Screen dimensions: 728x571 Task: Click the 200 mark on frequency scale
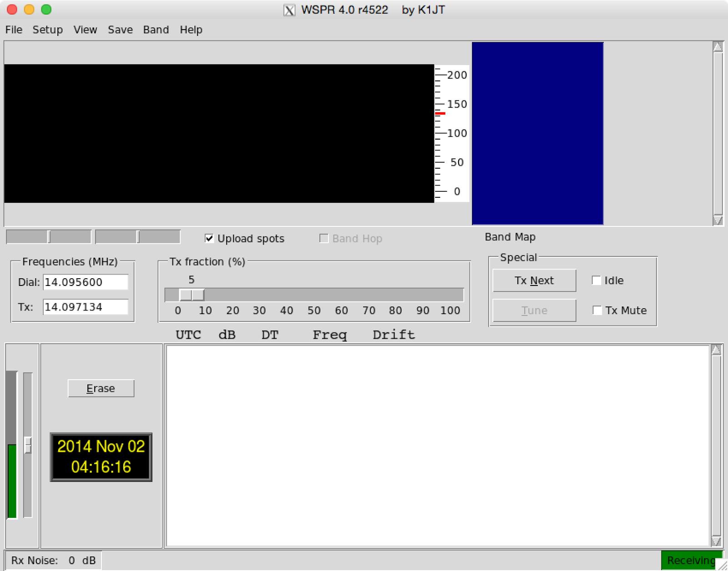(457, 75)
